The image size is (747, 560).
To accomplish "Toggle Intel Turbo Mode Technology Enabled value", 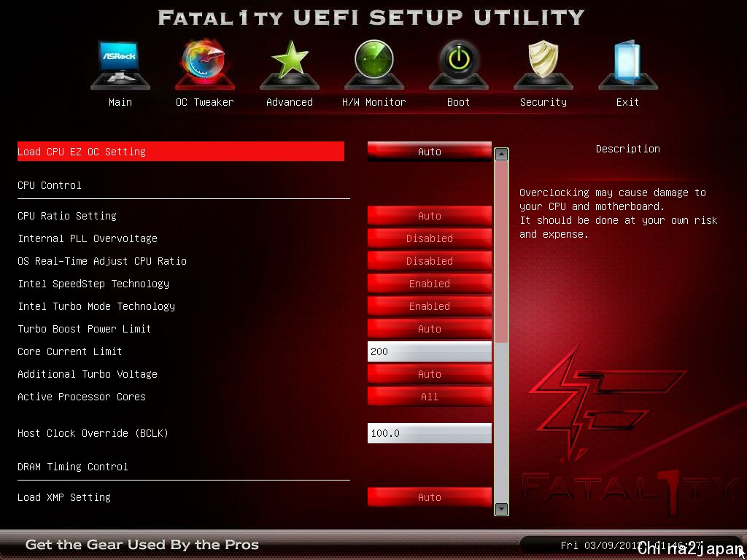I will click(429, 306).
